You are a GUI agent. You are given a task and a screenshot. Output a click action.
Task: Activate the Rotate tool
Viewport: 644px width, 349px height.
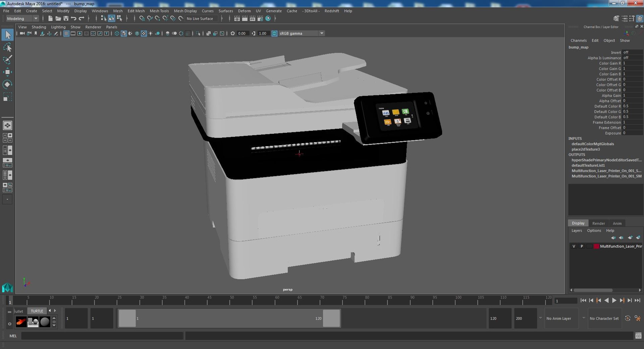tap(7, 84)
